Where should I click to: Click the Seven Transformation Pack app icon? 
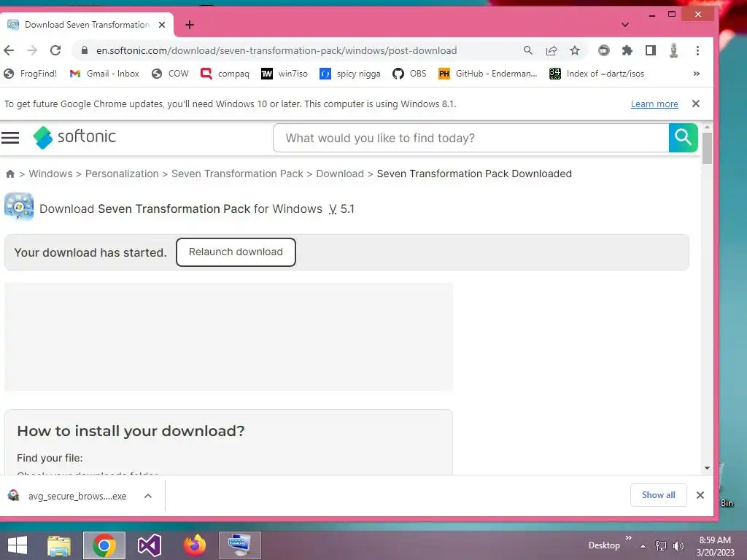[19, 206]
